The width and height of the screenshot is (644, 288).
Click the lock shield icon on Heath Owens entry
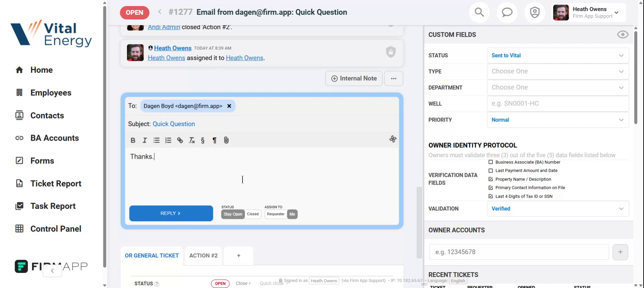click(391, 52)
